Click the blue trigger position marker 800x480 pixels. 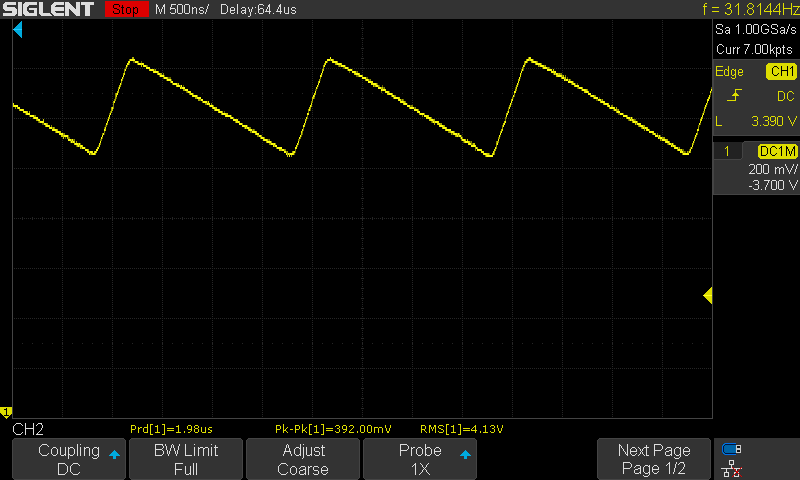(x=18, y=30)
